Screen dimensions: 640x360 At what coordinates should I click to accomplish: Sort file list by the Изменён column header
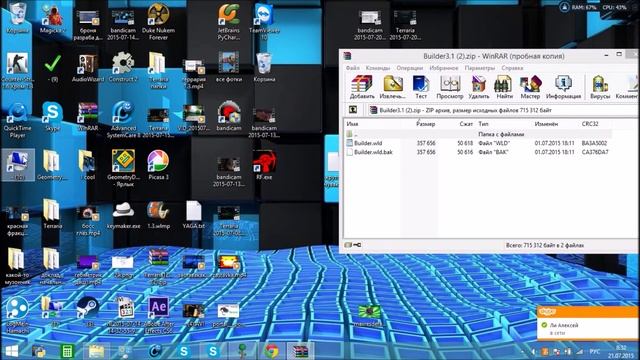coord(546,124)
